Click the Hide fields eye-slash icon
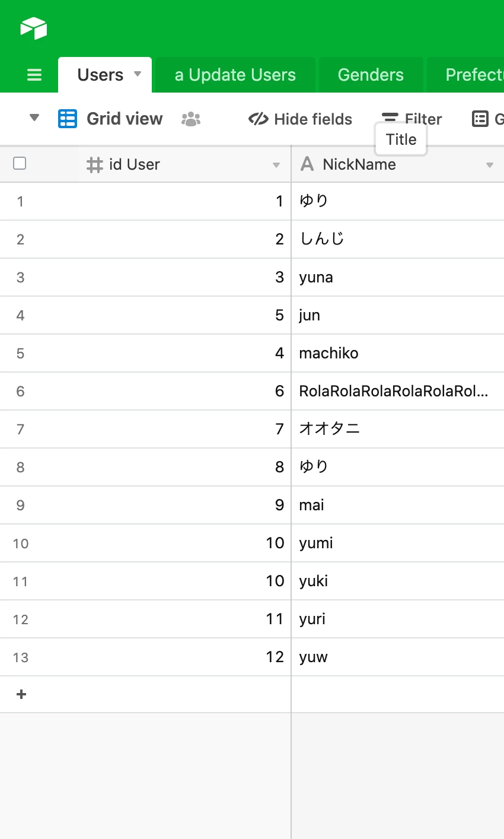The width and height of the screenshot is (504, 839). point(259,119)
